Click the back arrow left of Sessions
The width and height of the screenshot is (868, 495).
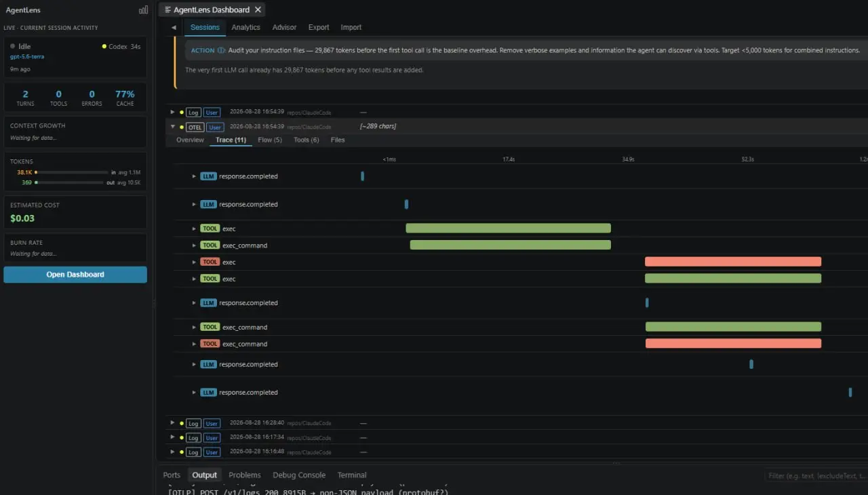pyautogui.click(x=174, y=28)
